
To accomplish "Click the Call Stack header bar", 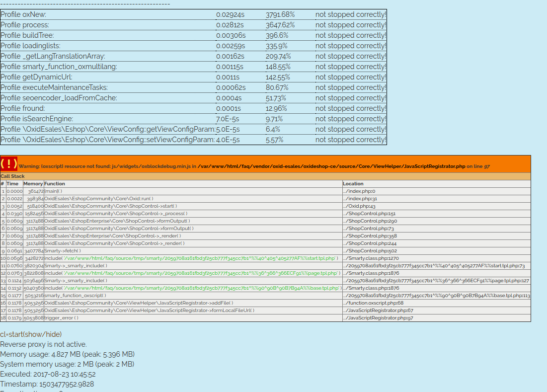I will [x=13, y=176].
